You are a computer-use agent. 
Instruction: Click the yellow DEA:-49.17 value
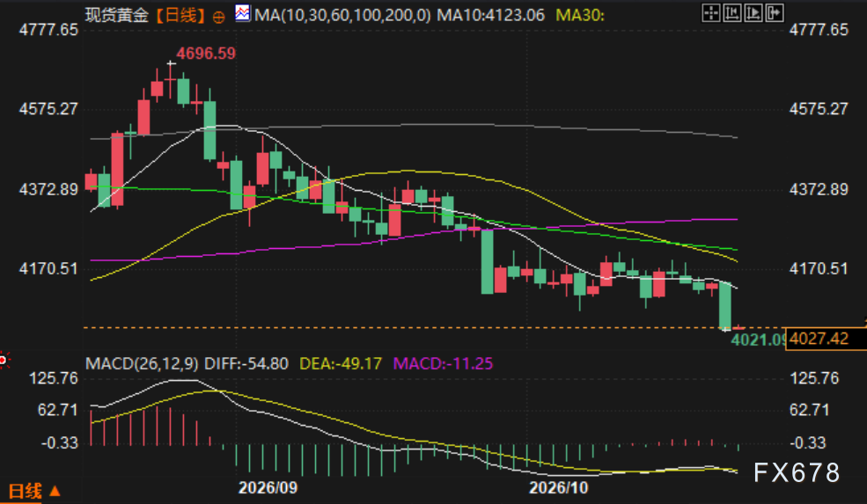click(341, 363)
